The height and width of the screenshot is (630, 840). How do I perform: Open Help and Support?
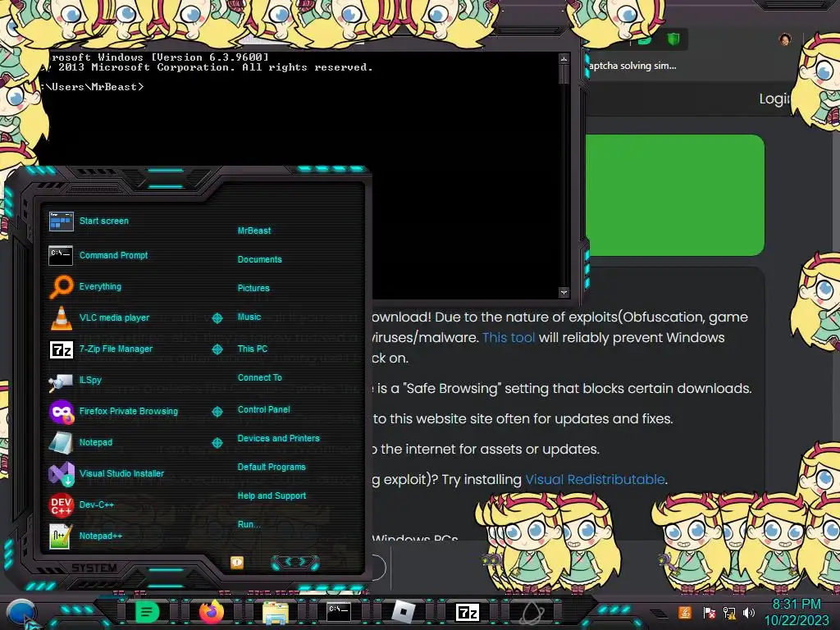coord(272,496)
